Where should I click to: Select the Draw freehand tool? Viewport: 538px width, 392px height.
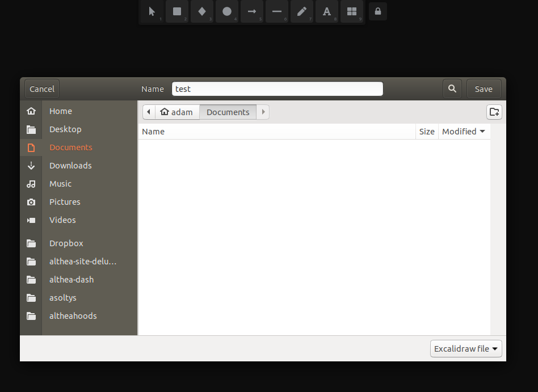(301, 11)
